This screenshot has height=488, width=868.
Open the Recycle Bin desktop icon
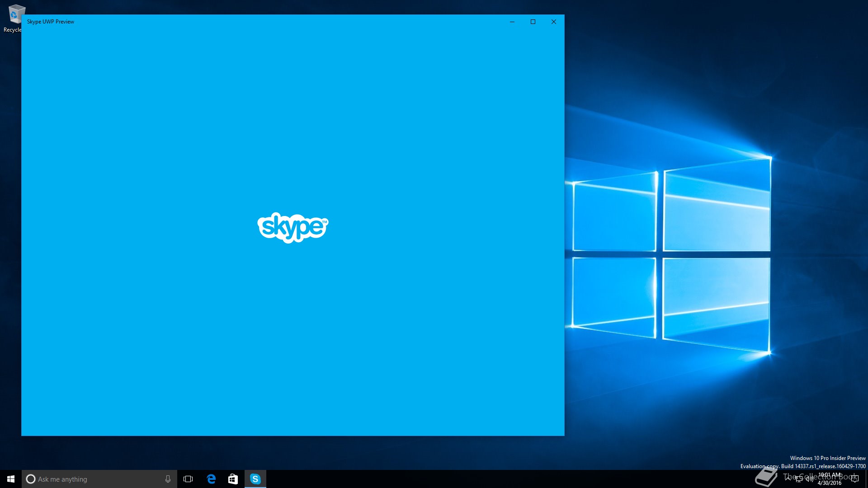[14, 19]
